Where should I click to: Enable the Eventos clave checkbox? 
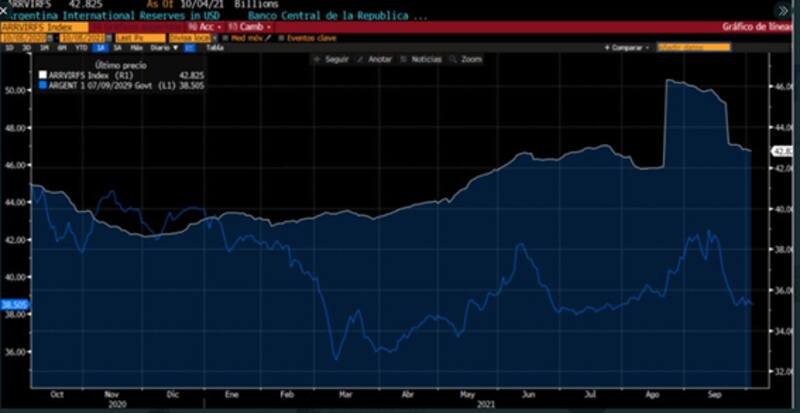pos(281,38)
